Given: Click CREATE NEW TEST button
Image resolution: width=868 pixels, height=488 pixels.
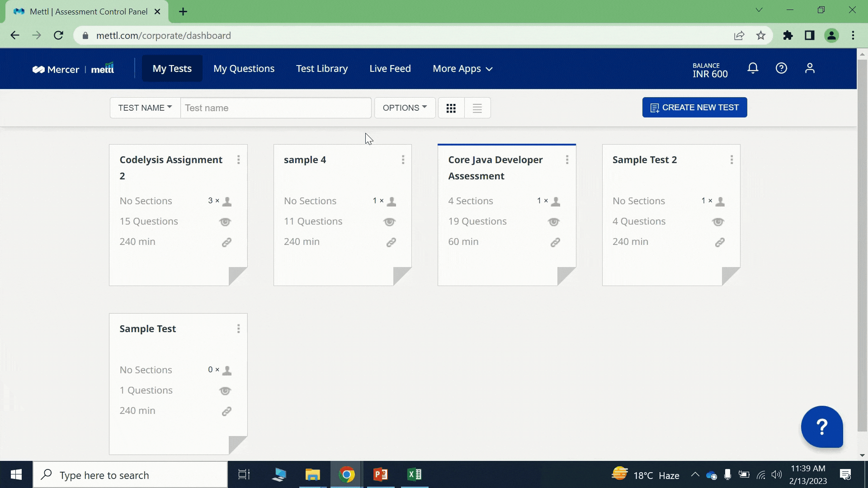Looking at the screenshot, I should 694,108.
